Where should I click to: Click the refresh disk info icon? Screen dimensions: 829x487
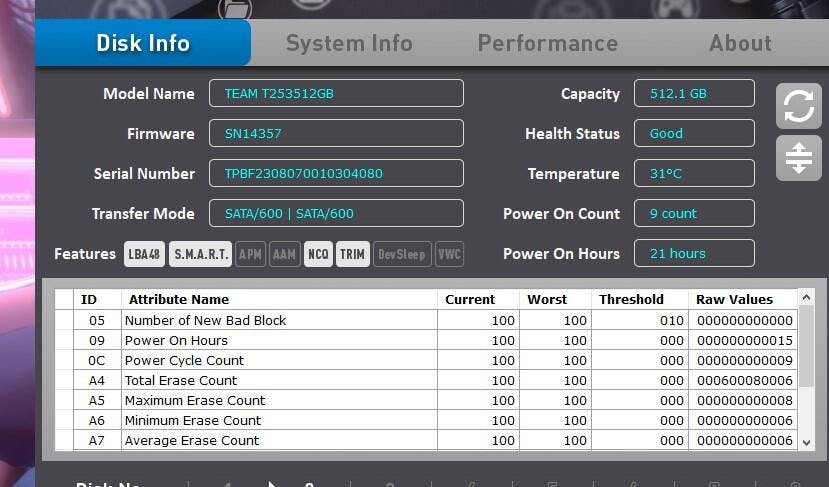[798, 106]
